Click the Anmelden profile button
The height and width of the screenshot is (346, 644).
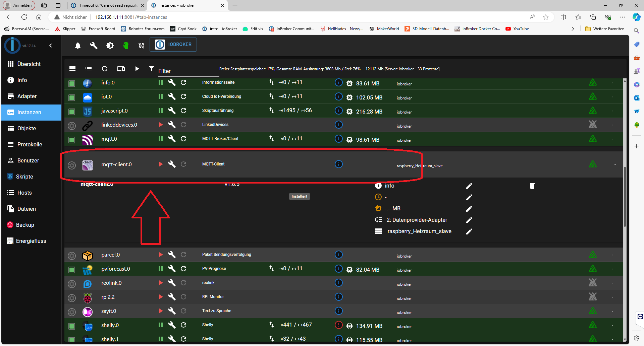19,5
